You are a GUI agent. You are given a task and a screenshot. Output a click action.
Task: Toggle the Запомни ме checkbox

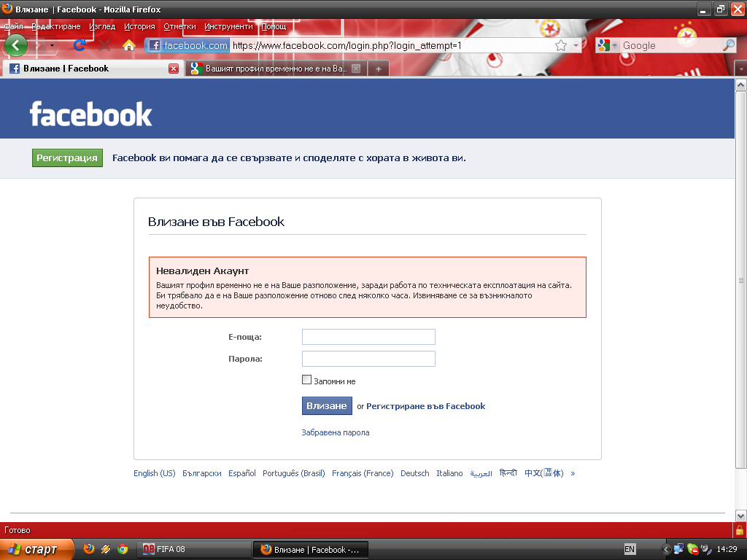307,380
